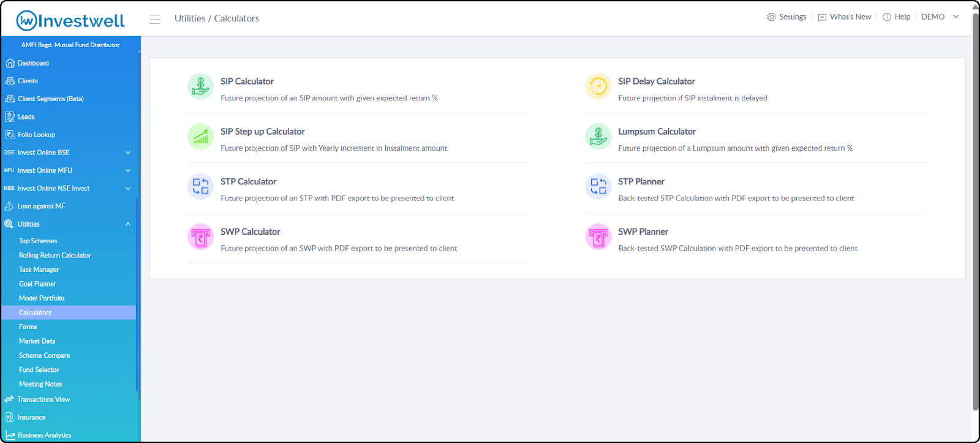The height and width of the screenshot is (443, 980).
Task: Click the SWP Planner rupee icon
Action: pyautogui.click(x=598, y=237)
